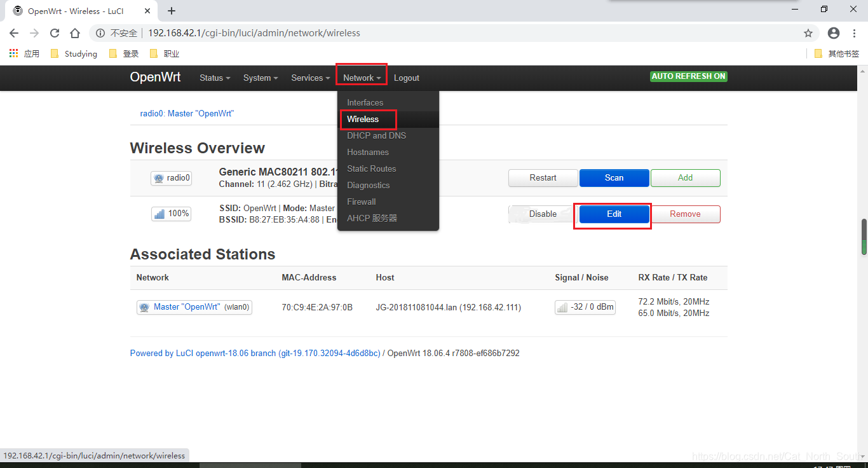This screenshot has height=468, width=868.
Task: Open the 登录 bookmark folder
Action: (x=124, y=53)
